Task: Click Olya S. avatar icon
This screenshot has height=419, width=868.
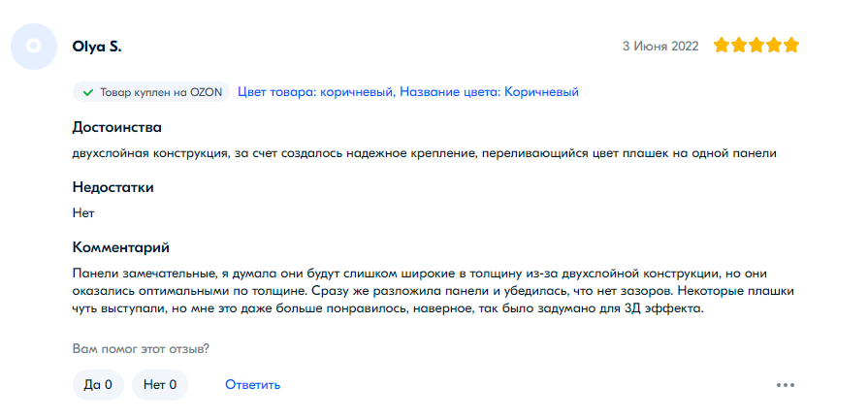Action: (x=34, y=46)
